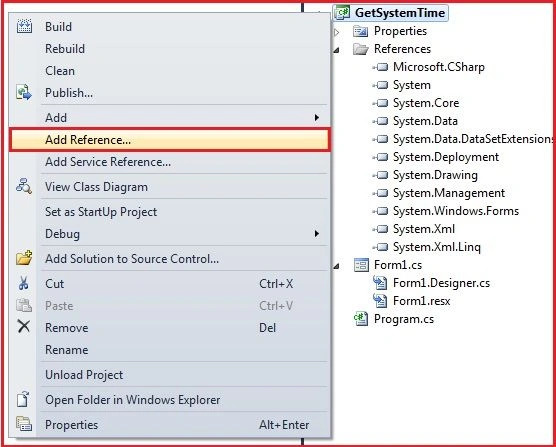The width and height of the screenshot is (556, 447).
Task: Open the Debug submenu arrow
Action: 317,234
